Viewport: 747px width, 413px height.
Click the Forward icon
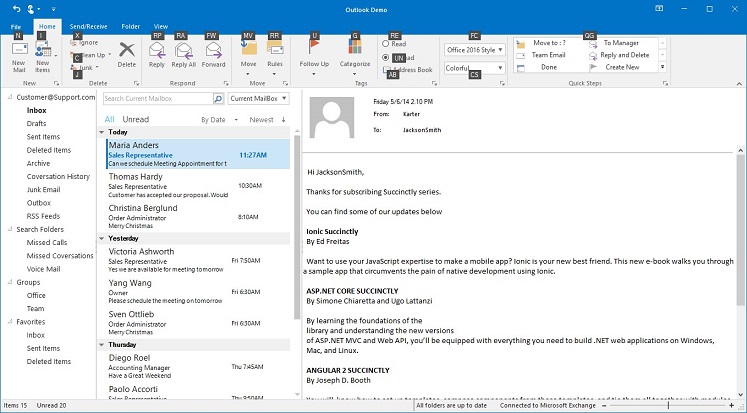click(213, 50)
